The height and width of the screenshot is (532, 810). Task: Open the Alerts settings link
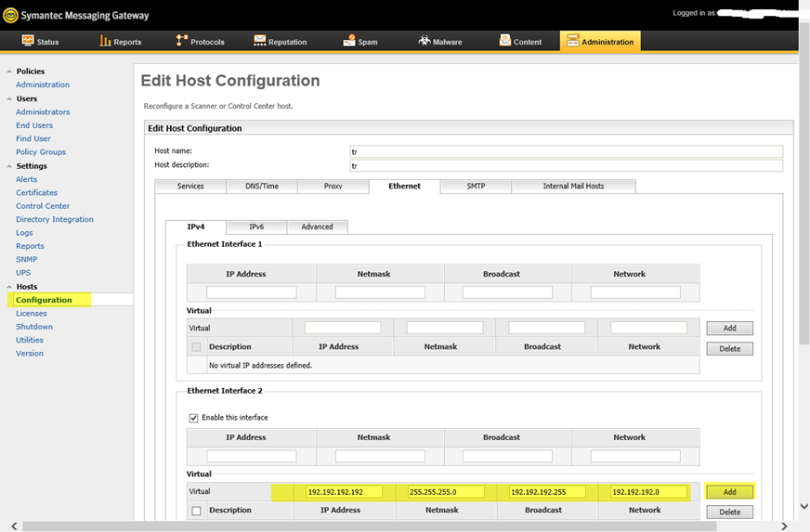click(x=26, y=179)
